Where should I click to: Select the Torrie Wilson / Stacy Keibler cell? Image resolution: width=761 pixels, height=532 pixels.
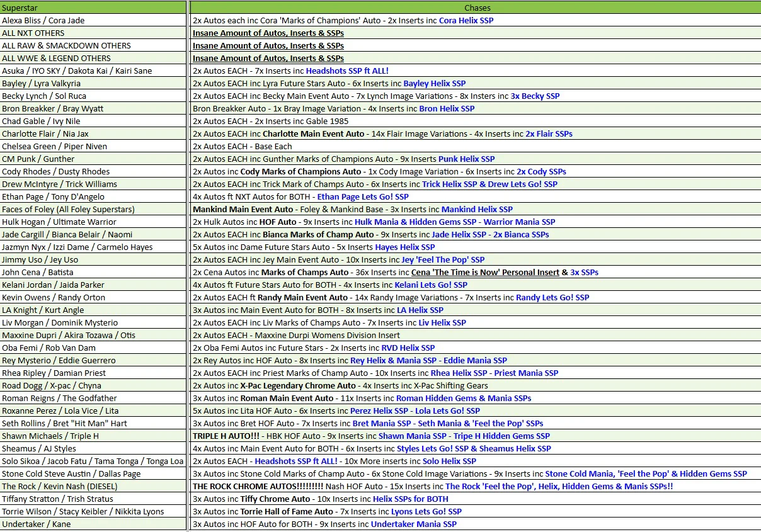pos(93,511)
